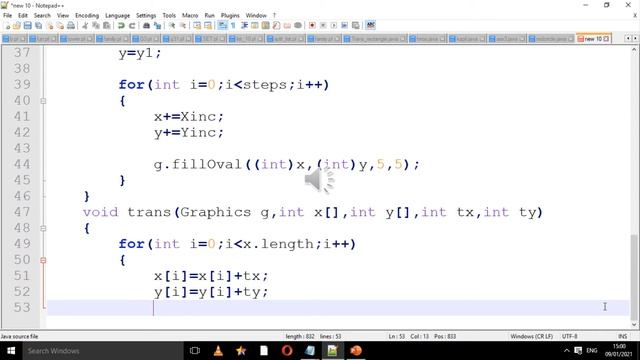Start macro recording with red record icon
The height and width of the screenshot is (360, 640).
pyautogui.click(x=312, y=26)
